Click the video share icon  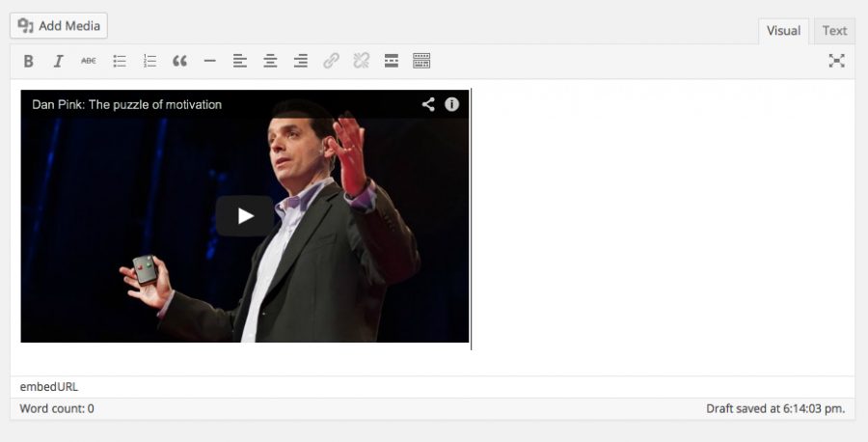[x=428, y=104]
